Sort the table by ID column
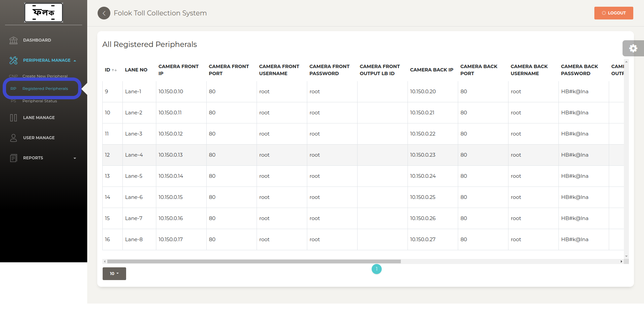This screenshot has height=321, width=644. 114,70
